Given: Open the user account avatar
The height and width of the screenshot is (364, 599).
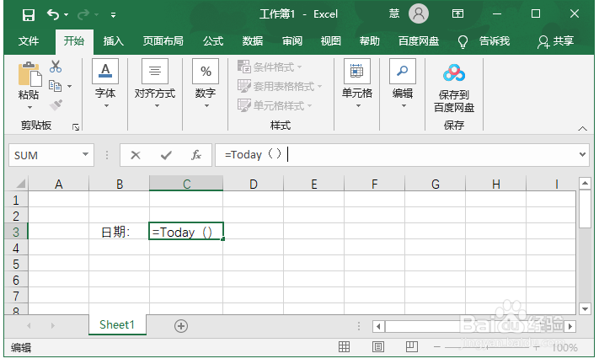Looking at the screenshot, I should 419,13.
